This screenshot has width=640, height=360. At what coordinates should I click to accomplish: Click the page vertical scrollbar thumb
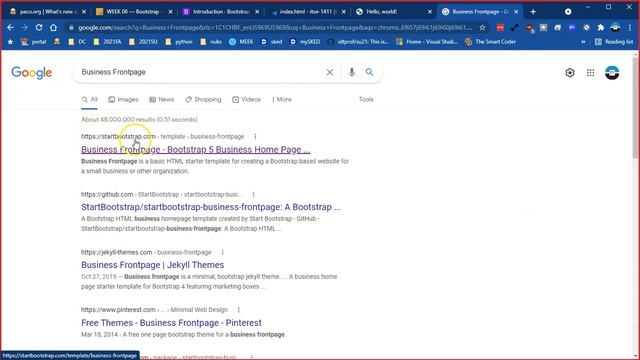[635, 108]
